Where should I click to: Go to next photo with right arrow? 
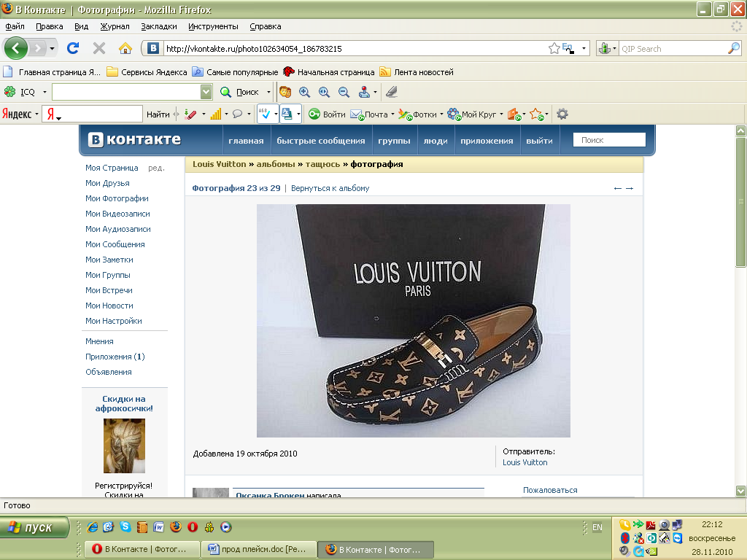pos(630,189)
